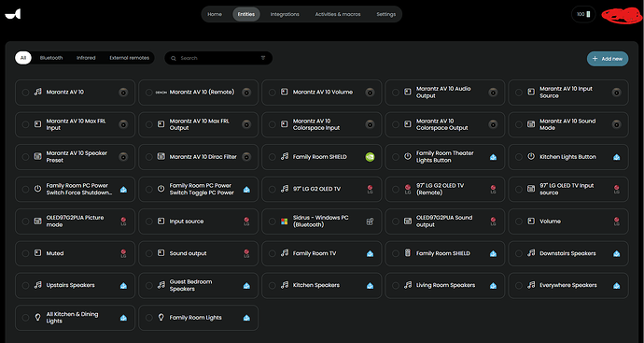644x343 pixels.
Task: Tick the Marantz AV 10 Volume selector
Action: coord(272,93)
